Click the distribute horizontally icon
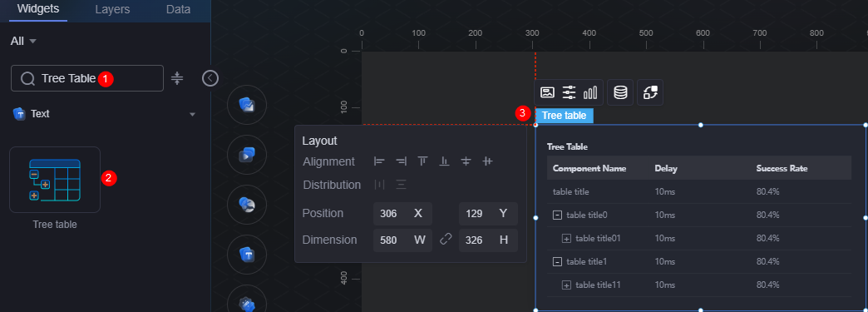 379,185
